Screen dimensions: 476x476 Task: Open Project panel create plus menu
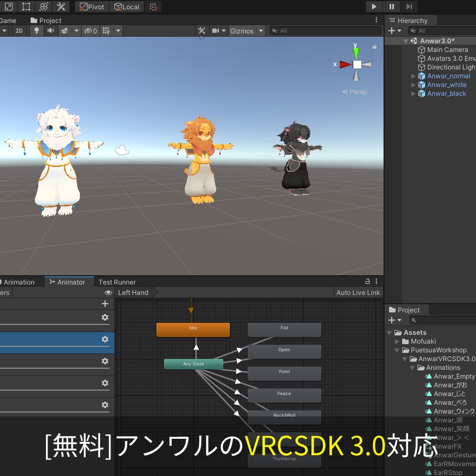point(394,320)
